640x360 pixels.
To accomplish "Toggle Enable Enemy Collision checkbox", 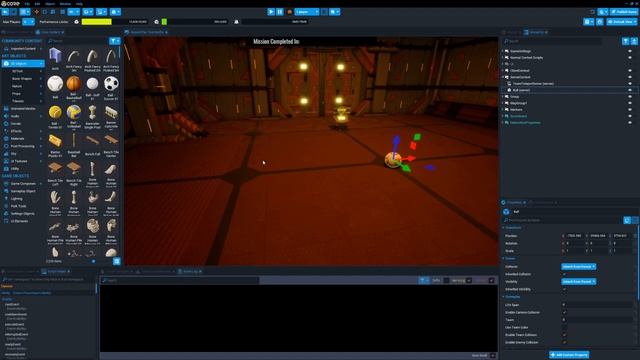I will pyautogui.click(x=564, y=342).
